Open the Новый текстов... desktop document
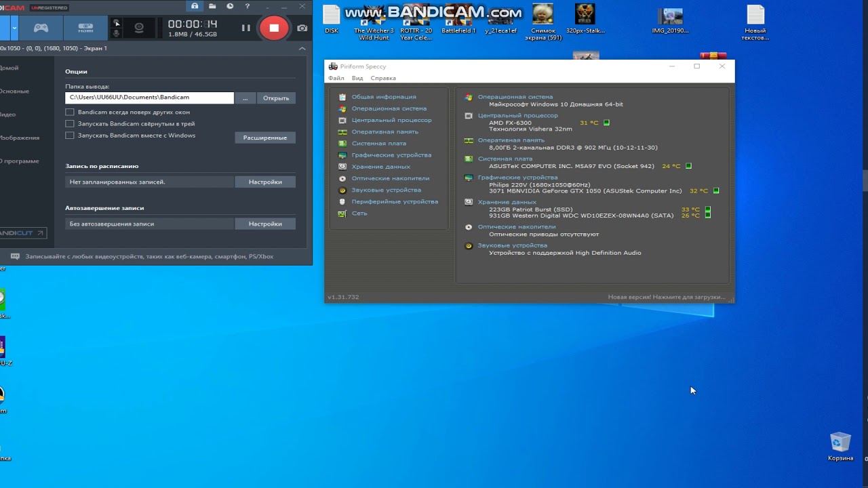868x488 pixels. pyautogui.click(x=755, y=22)
